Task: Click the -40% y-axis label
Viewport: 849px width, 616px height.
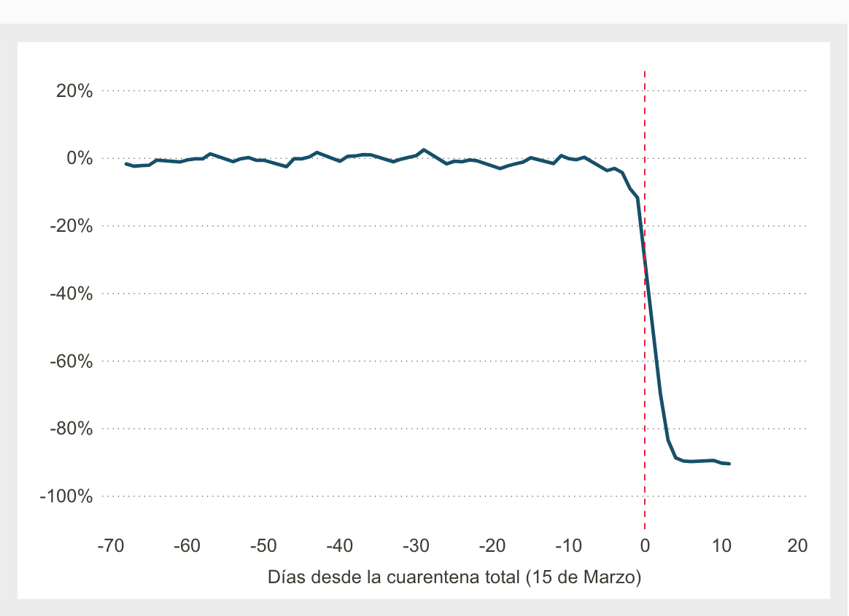Action: click(x=71, y=294)
